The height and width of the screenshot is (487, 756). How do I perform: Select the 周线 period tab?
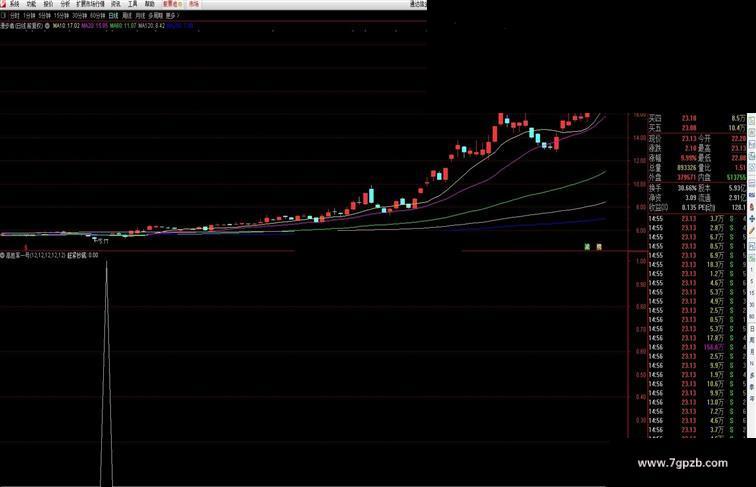[127, 16]
